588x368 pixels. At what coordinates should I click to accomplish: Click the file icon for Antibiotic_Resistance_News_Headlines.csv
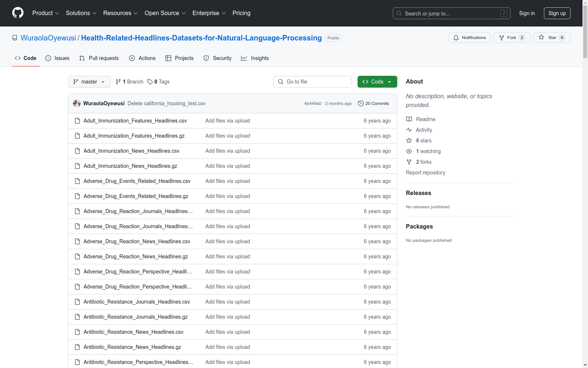(77, 332)
